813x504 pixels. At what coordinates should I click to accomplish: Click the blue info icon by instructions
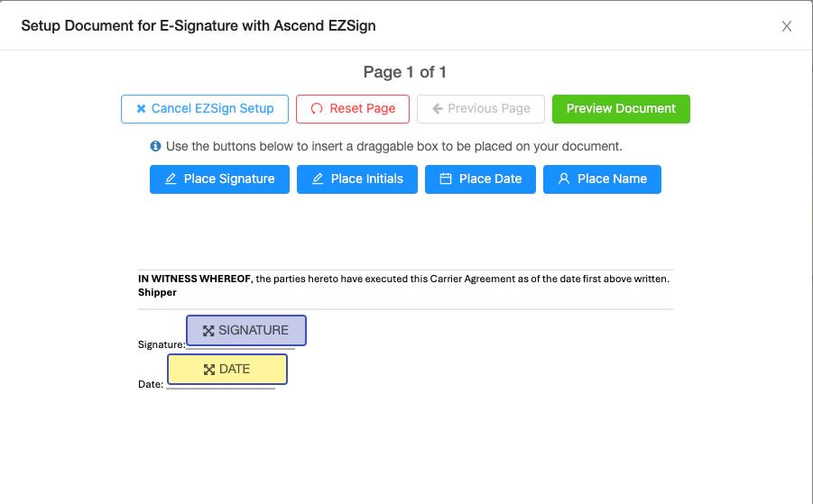point(155,146)
